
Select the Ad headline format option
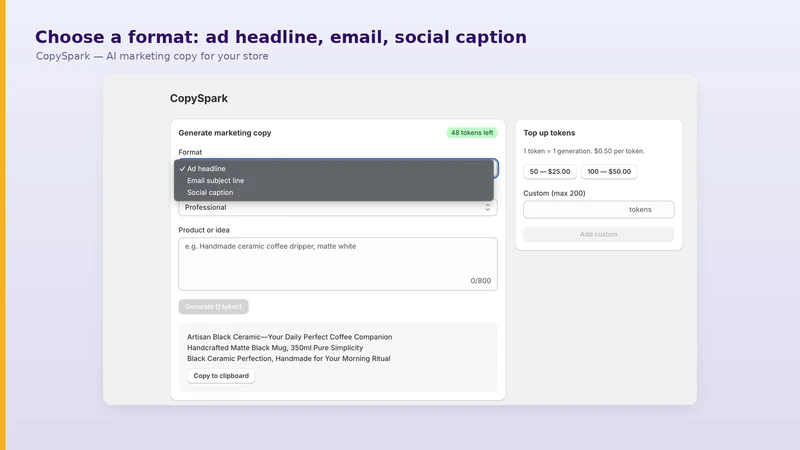pyautogui.click(x=334, y=168)
